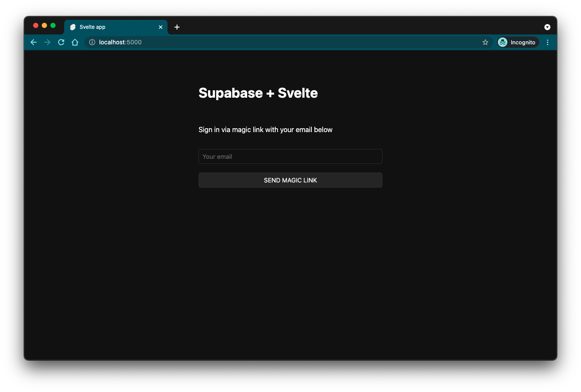
Task: Click inside the Your email input field
Action: click(x=290, y=156)
